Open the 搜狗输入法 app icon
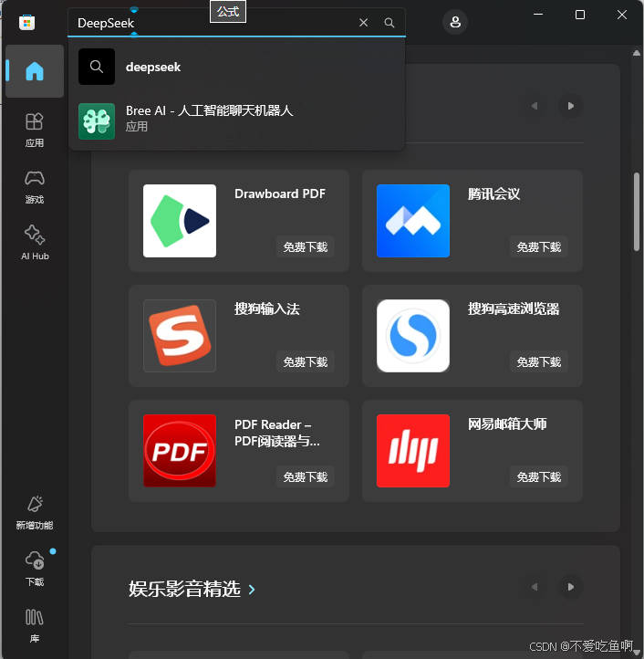The image size is (644, 659). pos(180,336)
